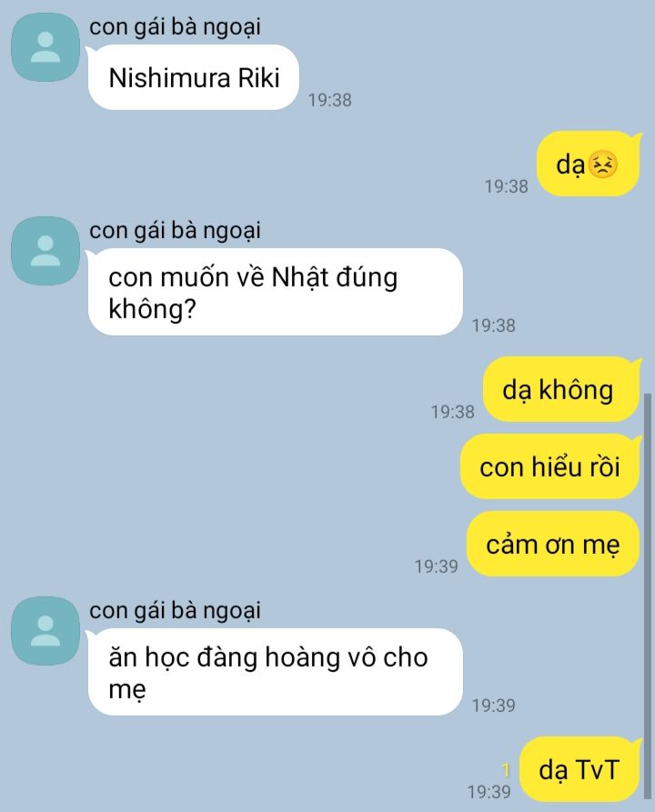Tap the persevering face emoji in "dạ" bubble

(x=604, y=165)
